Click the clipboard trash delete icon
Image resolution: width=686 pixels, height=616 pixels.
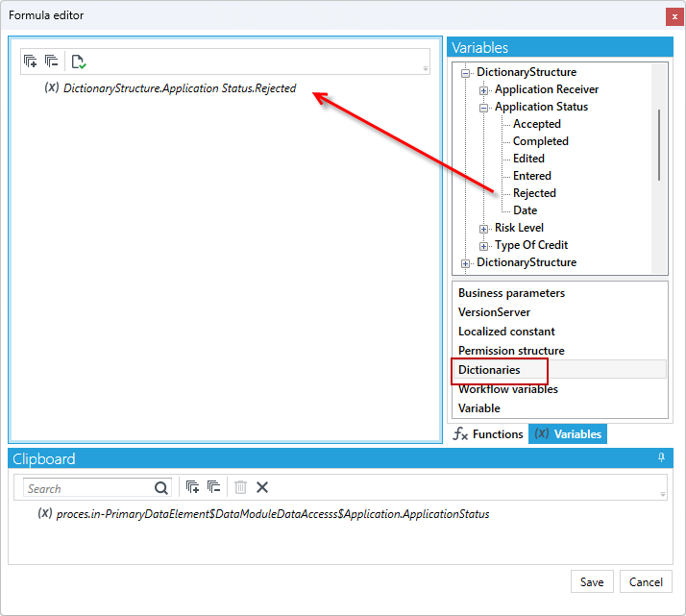(240, 487)
